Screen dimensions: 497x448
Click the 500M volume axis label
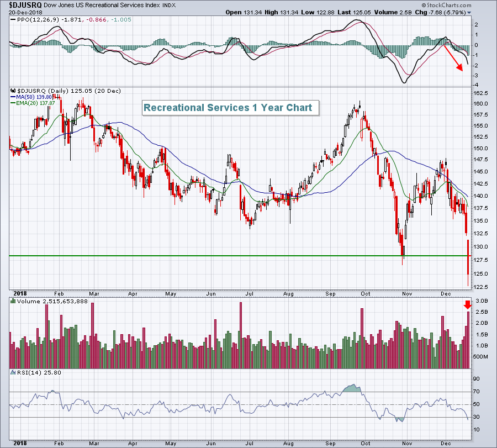480,357
